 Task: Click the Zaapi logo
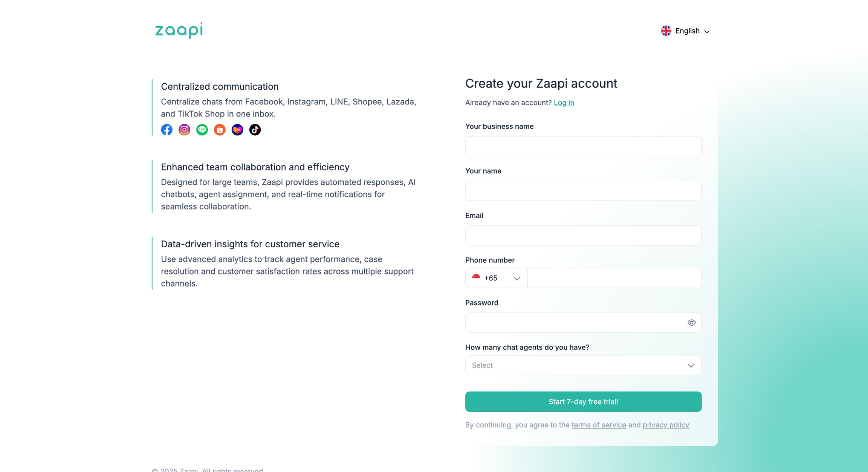(x=179, y=30)
